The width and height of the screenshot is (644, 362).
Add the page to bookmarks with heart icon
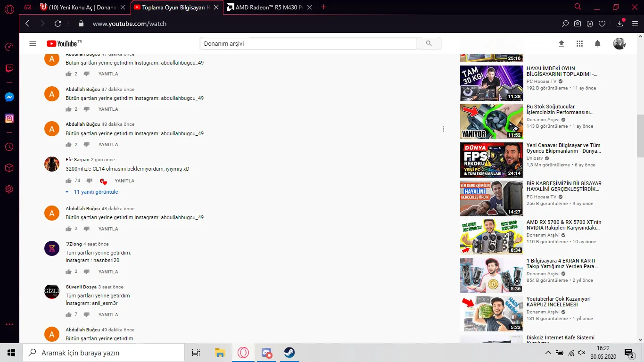coord(602,24)
